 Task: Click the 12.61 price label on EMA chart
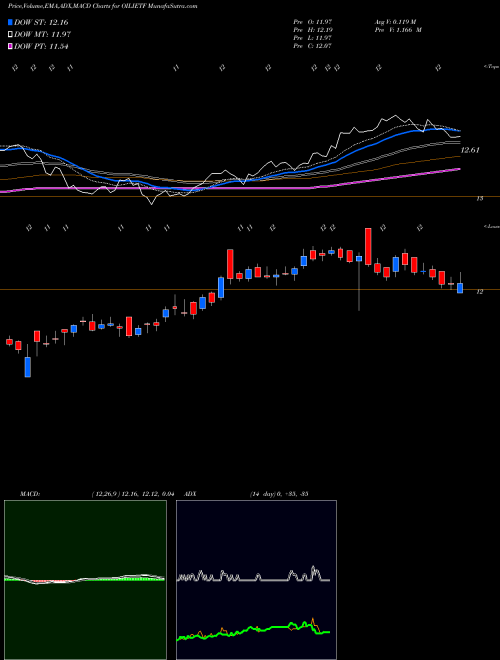coord(470,150)
